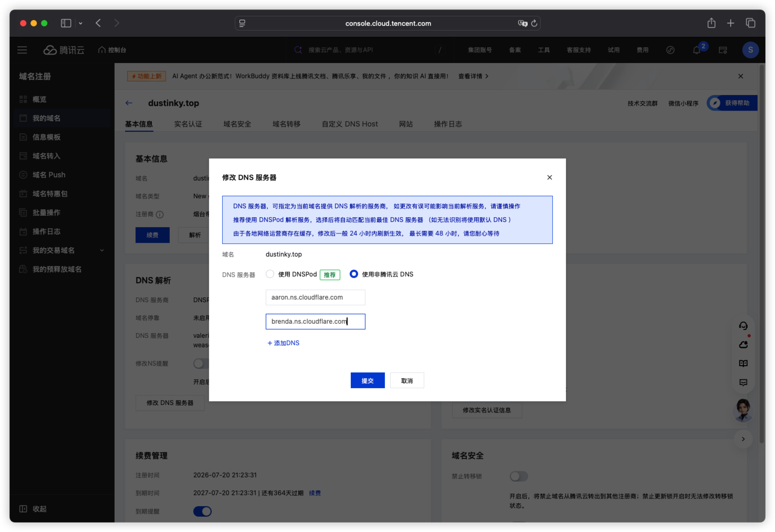This screenshot has width=775, height=532.
Task: Click the brenda.ns.cloudflare.com input field
Action: coord(316,322)
